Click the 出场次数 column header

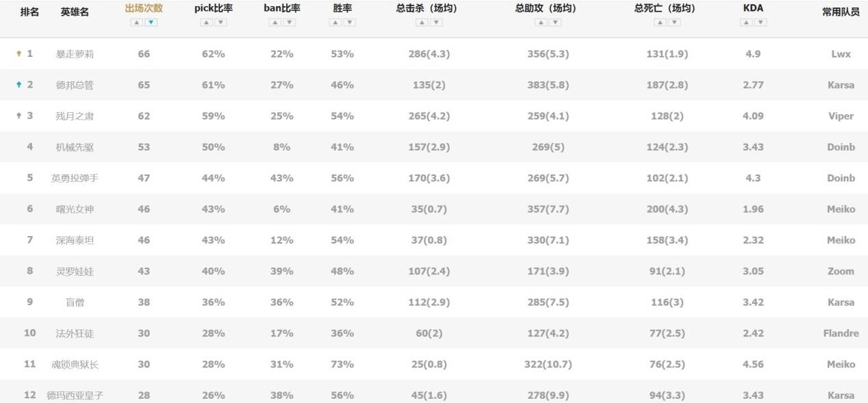[x=144, y=9]
